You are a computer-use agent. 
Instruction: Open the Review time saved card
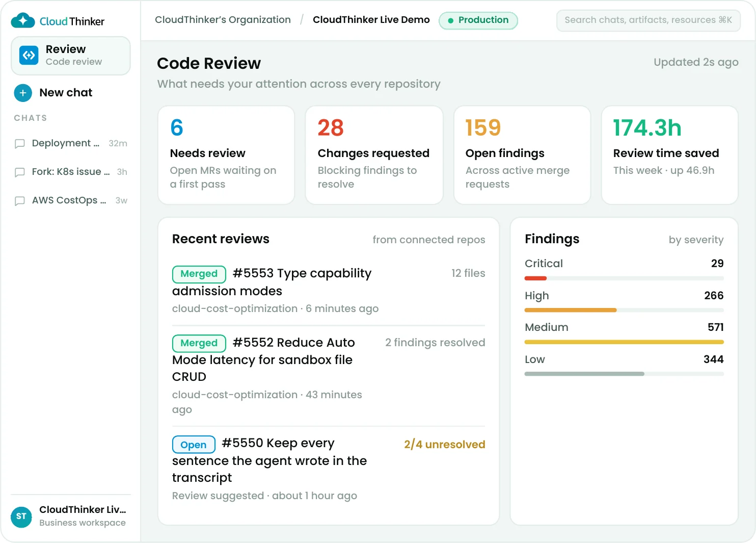tap(670, 155)
